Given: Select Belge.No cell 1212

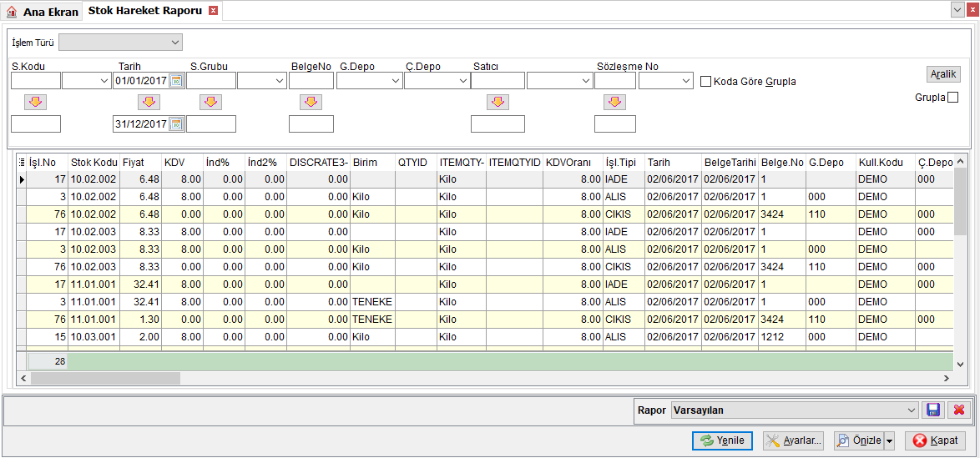Looking at the screenshot, I should point(782,337).
